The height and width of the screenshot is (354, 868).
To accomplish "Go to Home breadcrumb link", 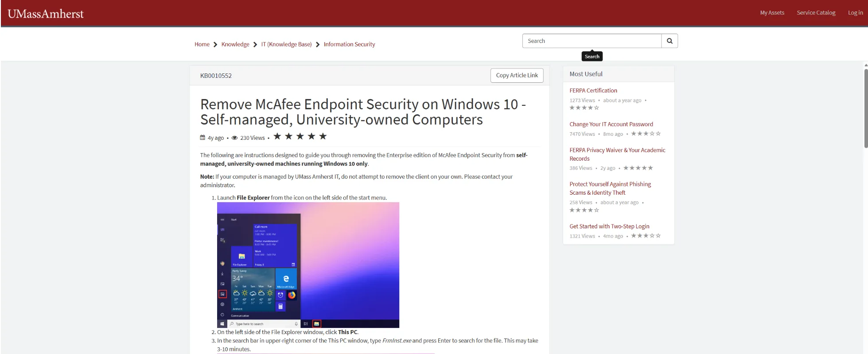I will (x=202, y=44).
